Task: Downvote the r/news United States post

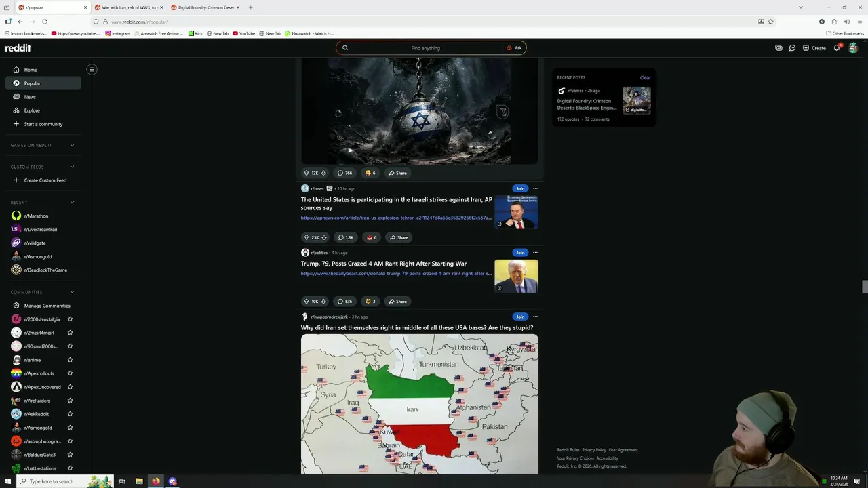Action: pyautogui.click(x=323, y=237)
